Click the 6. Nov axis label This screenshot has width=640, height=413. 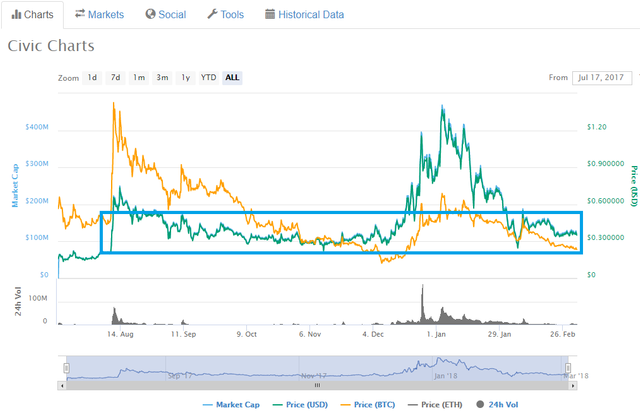[310, 334]
